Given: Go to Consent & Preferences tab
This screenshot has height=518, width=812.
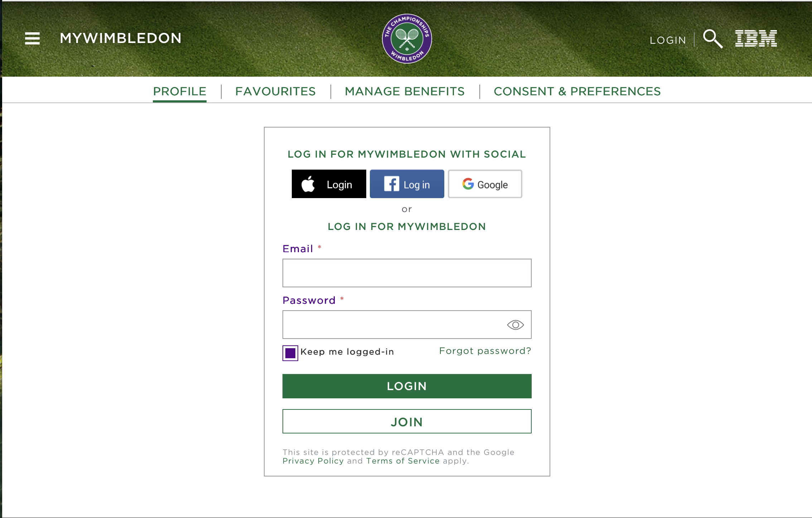Looking at the screenshot, I should [577, 91].
